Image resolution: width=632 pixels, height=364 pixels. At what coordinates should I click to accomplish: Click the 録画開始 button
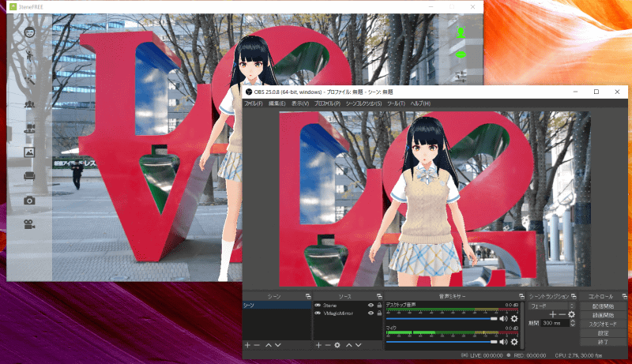pyautogui.click(x=603, y=315)
